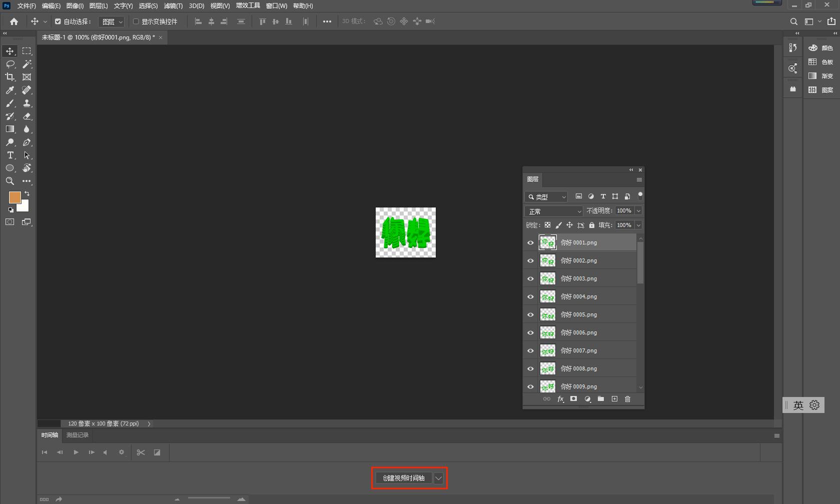
Task: Click the foreground color swatch
Action: 15,197
